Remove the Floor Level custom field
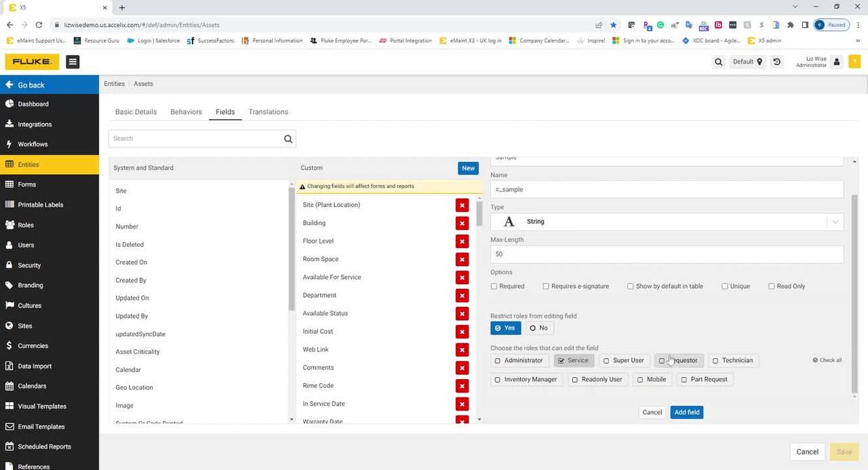 (462, 241)
